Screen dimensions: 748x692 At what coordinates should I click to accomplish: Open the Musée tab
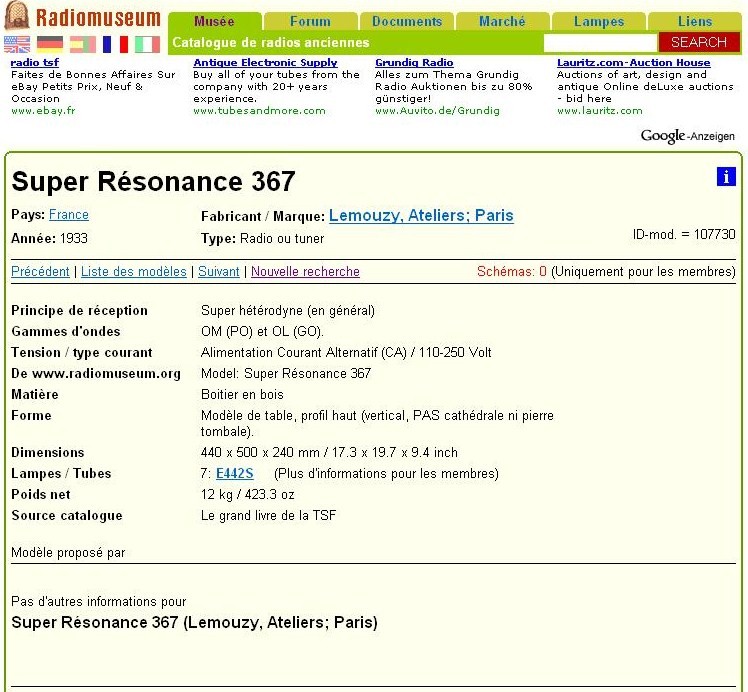[214, 21]
